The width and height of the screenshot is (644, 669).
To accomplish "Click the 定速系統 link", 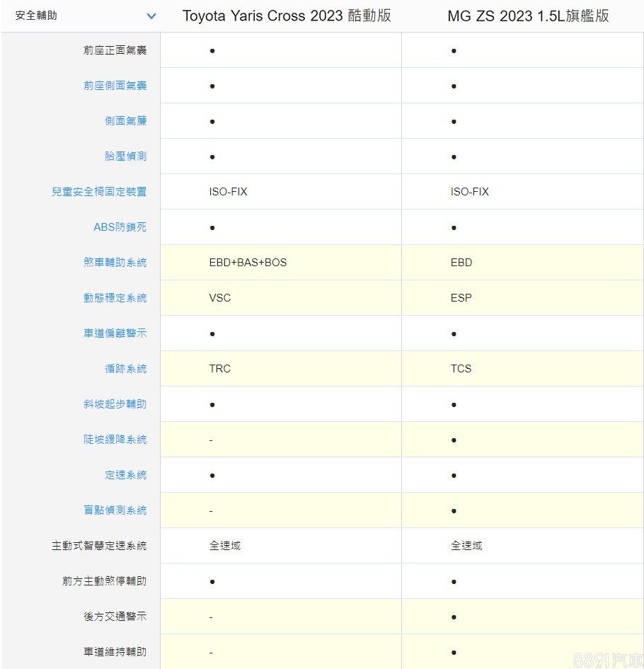I will (x=125, y=475).
